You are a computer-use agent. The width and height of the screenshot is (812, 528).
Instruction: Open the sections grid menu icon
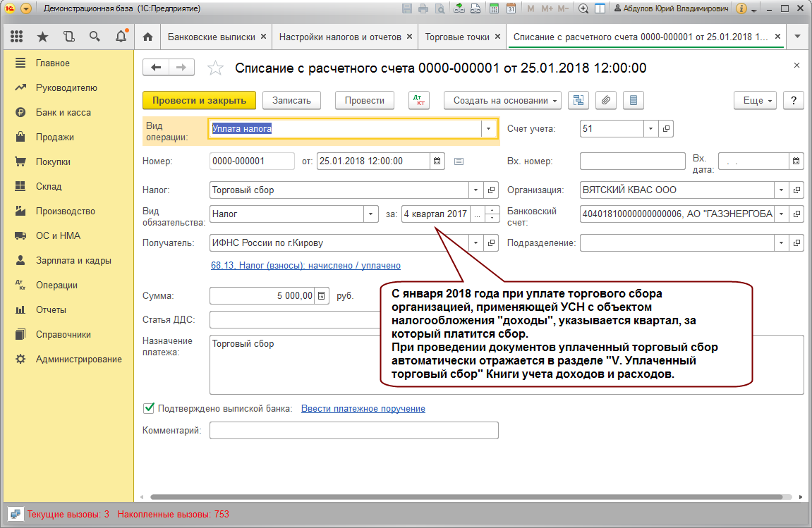tap(16, 36)
